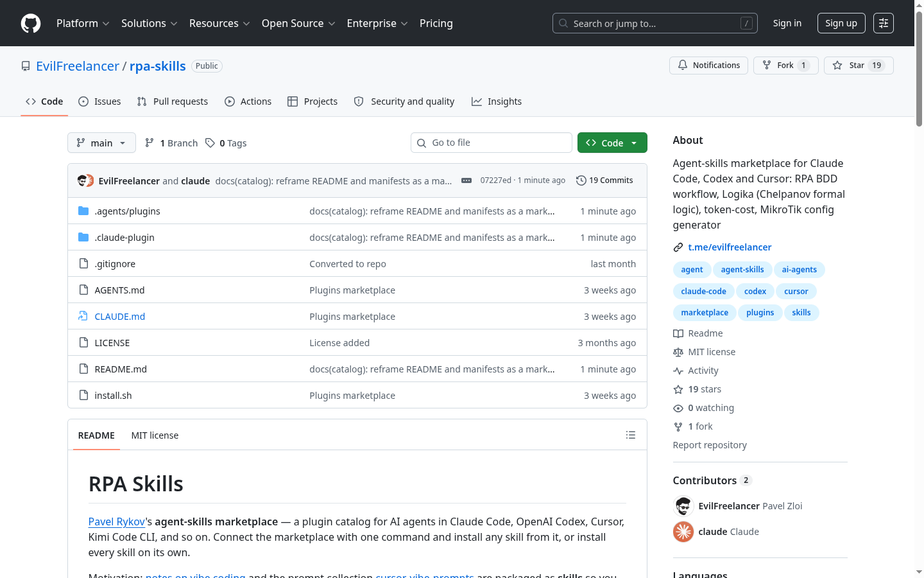Select the README tab
Viewport: 924px width, 578px height.
[96, 435]
